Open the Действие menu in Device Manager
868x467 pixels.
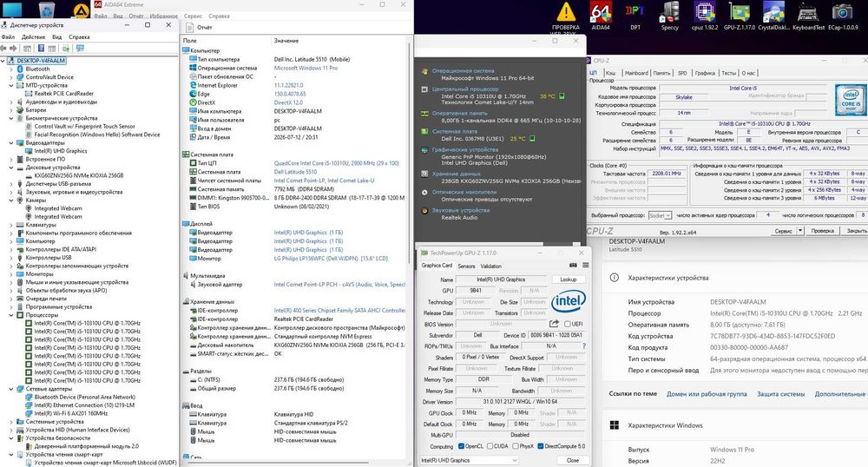tap(33, 37)
